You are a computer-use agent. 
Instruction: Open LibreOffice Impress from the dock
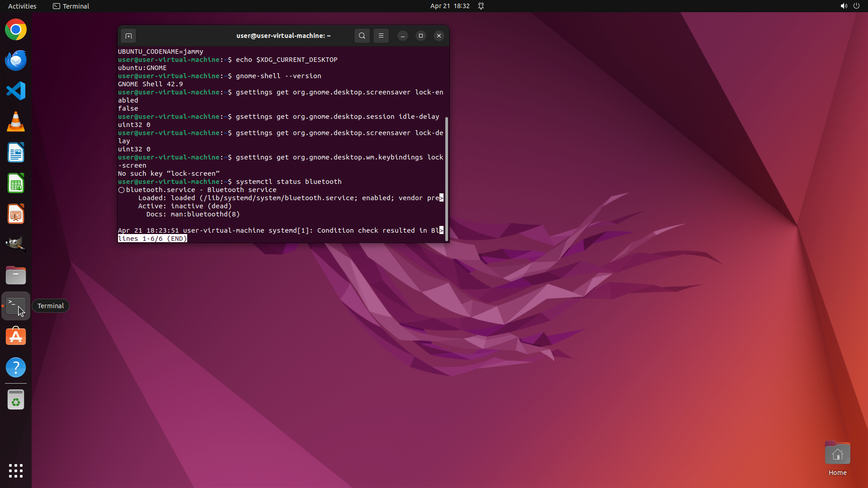(x=16, y=214)
